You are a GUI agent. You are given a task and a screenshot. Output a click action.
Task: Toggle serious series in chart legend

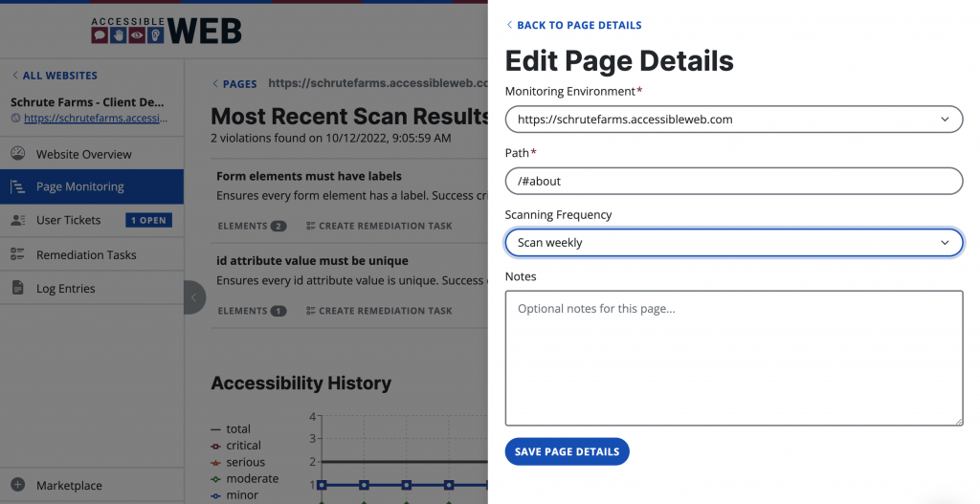pyautogui.click(x=238, y=462)
